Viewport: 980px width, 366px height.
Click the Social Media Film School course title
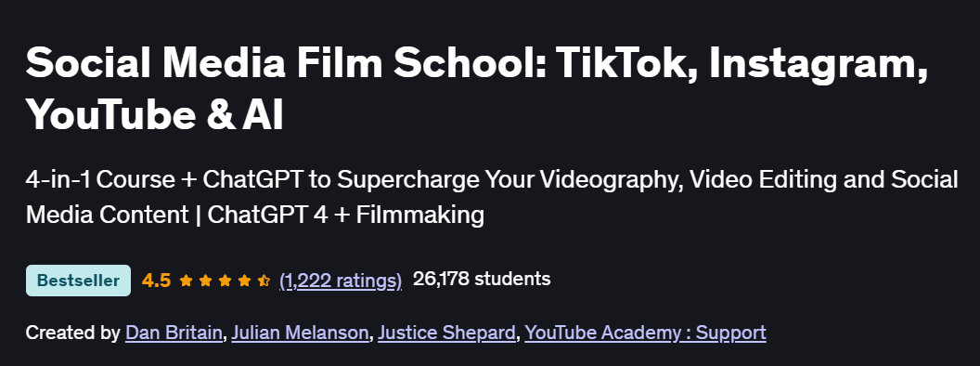pos(476,89)
